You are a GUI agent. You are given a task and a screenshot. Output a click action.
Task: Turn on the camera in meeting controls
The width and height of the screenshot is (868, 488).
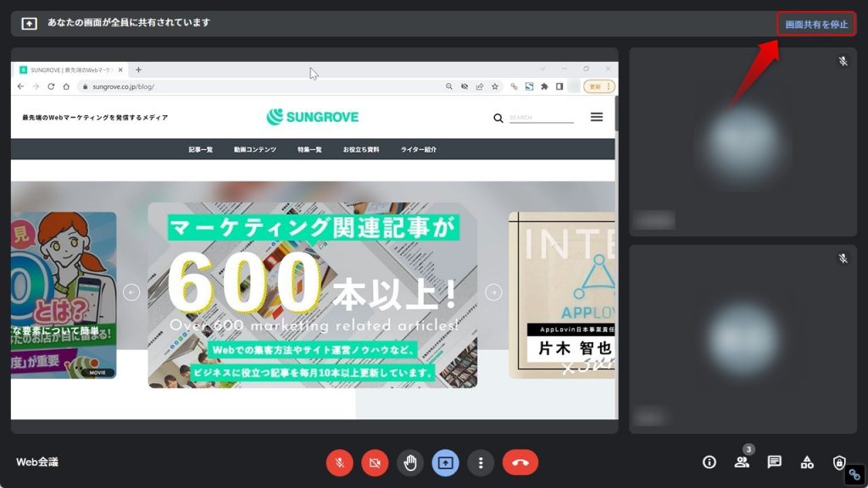pos(375,463)
